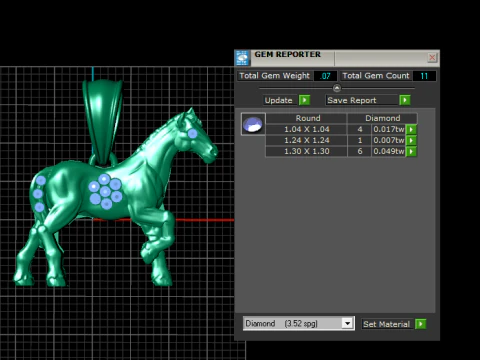Select the 1.30 X 1.30 size cell

coord(307,151)
